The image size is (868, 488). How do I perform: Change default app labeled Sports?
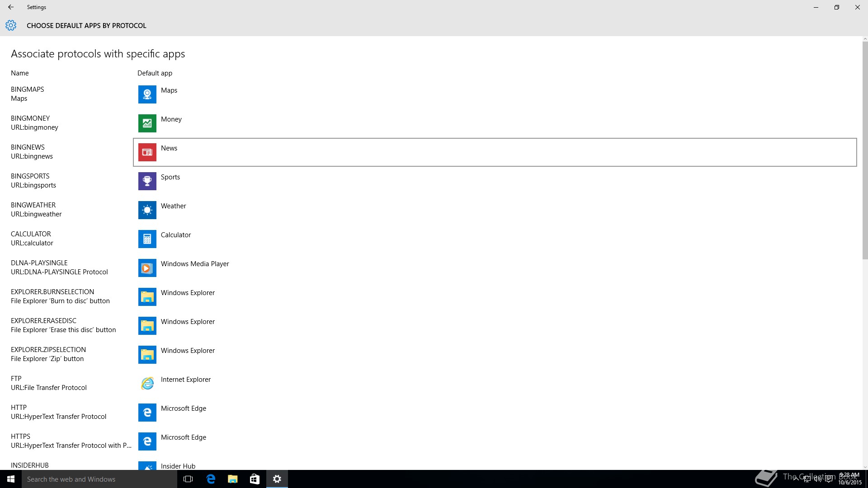coord(170,177)
